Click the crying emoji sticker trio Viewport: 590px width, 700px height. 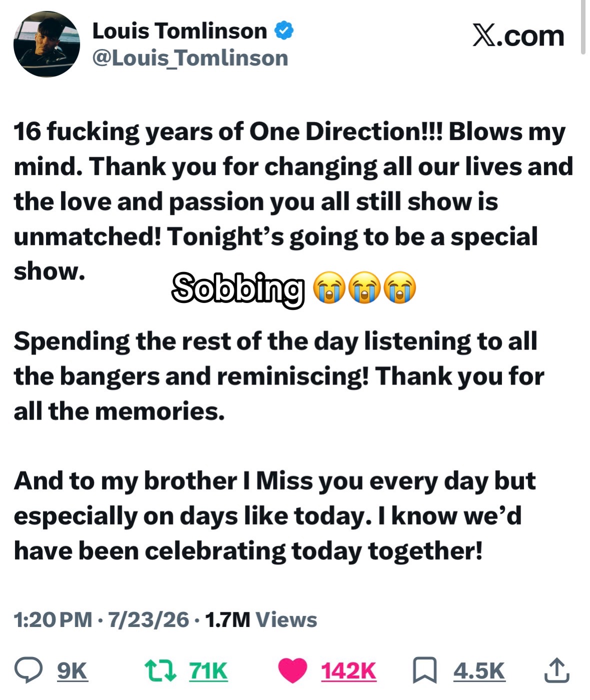(364, 287)
